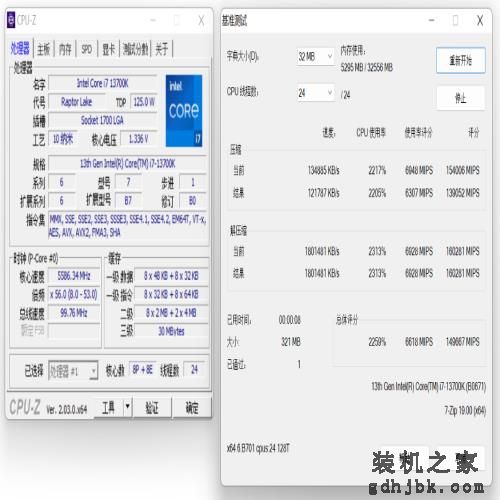The height and width of the screenshot is (500, 500).
Task: Click the 大小 value 321 MB
Action: (x=291, y=342)
